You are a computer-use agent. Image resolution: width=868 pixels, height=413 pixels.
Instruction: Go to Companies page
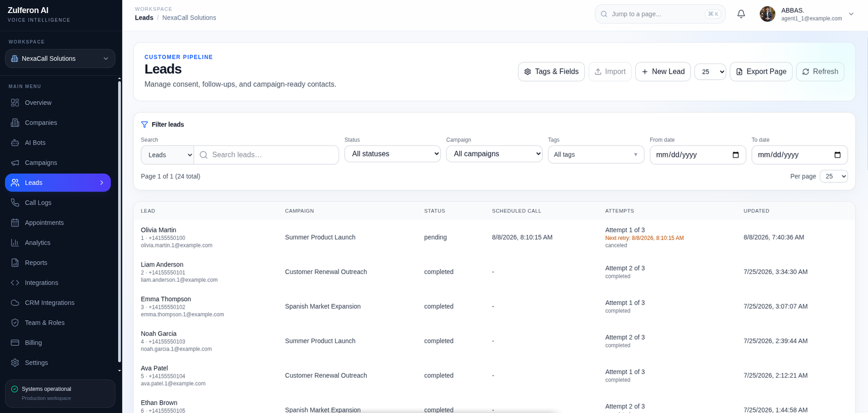click(x=58, y=123)
